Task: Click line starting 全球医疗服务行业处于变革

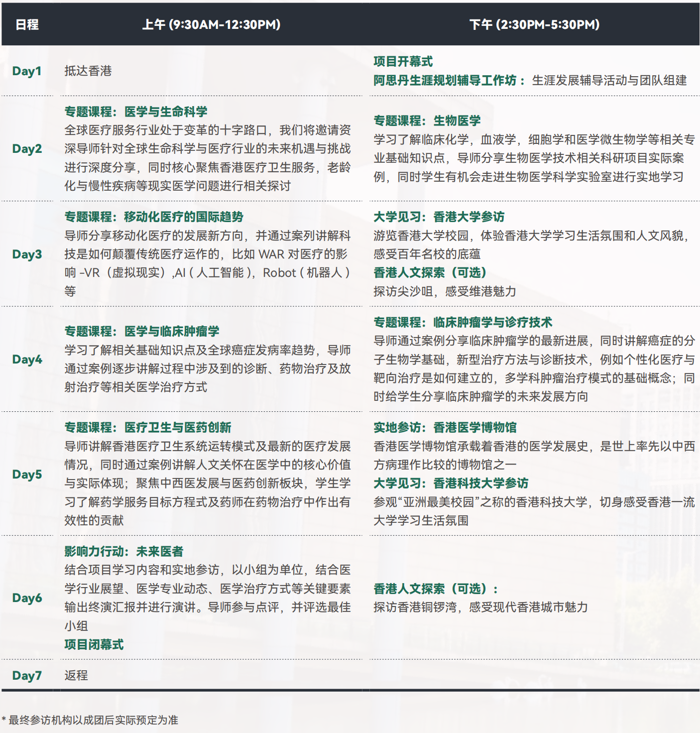Action: [208, 130]
